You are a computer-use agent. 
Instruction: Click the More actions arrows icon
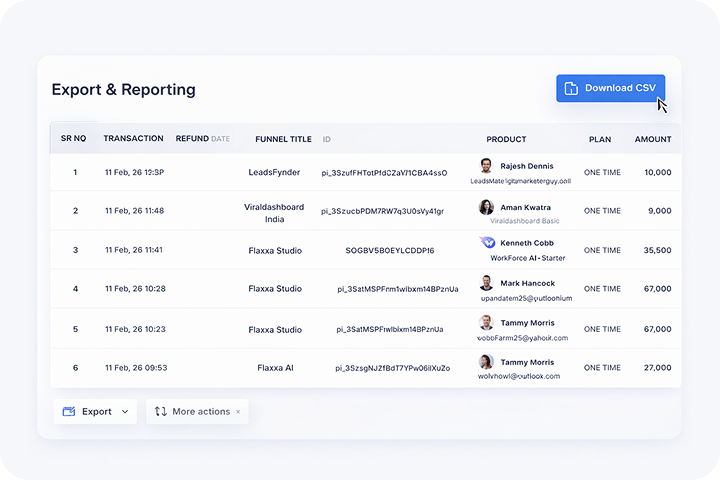coord(161,411)
